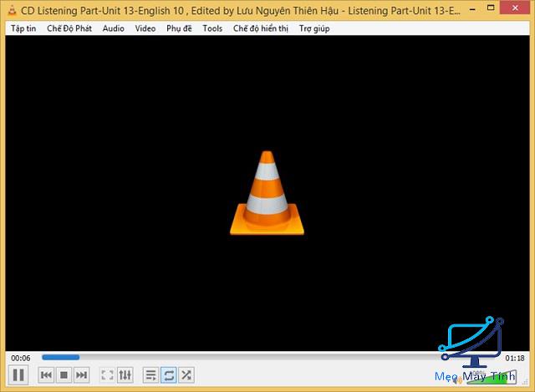The width and height of the screenshot is (535, 392).
Task: Open the Chế Độ Phát menu
Action: point(69,28)
